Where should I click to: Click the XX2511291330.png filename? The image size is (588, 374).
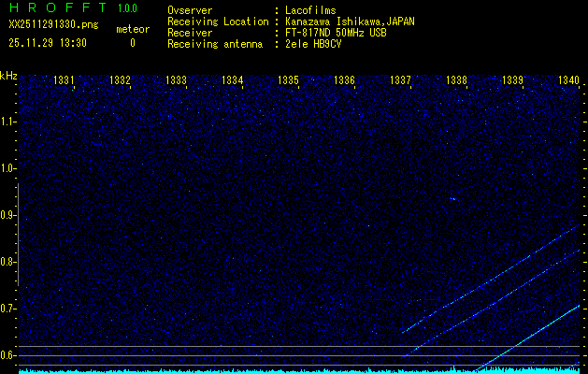[52, 23]
